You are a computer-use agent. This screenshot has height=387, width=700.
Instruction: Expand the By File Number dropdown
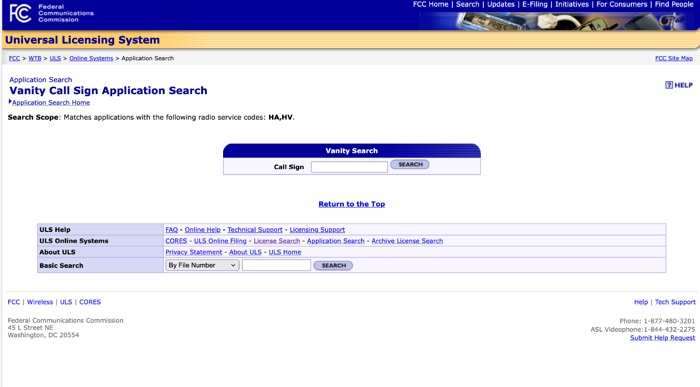(x=202, y=265)
